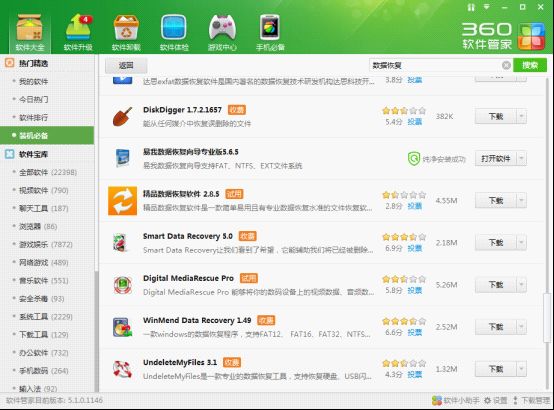Expand the DiskDigger download options arrow
This screenshot has width=554, height=410.
pyautogui.click(x=521, y=116)
